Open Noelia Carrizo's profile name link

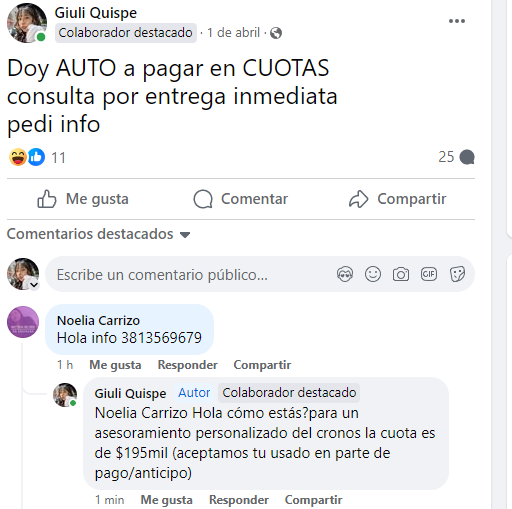point(98,320)
